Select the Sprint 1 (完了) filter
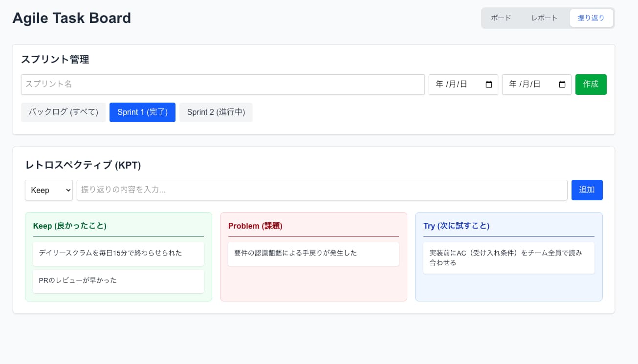This screenshot has height=364, width=638. click(x=142, y=112)
